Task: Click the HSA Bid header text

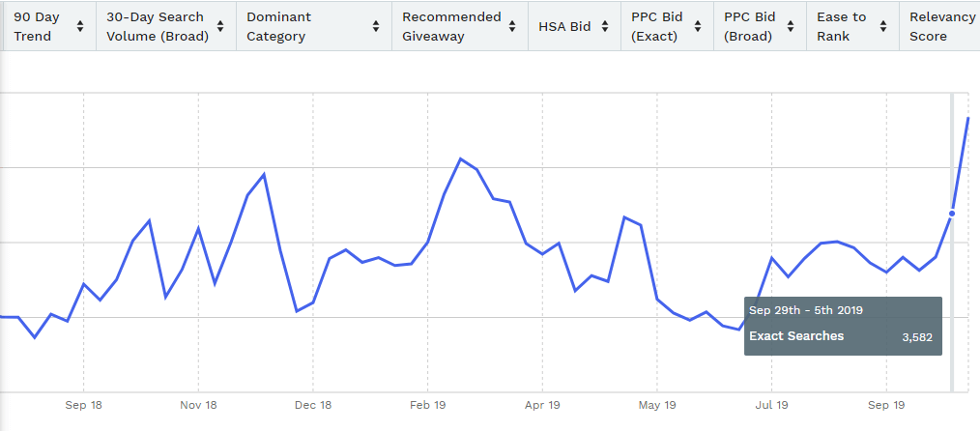Action: [x=564, y=27]
